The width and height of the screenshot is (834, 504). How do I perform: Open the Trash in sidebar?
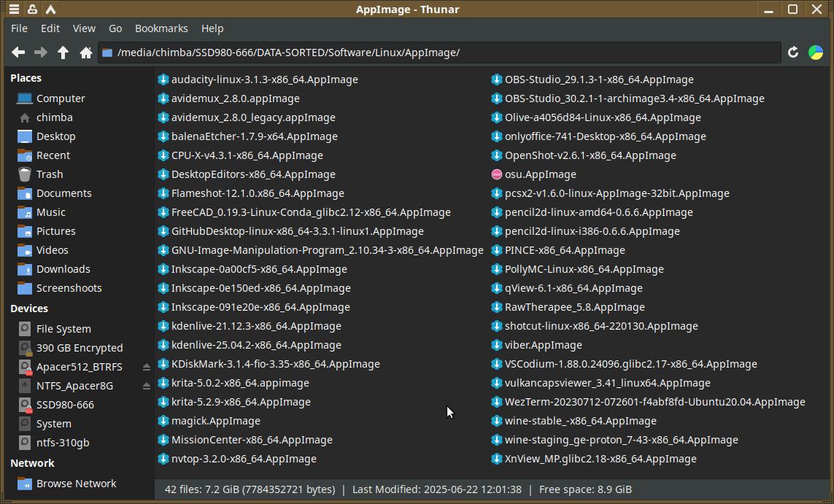tap(49, 174)
